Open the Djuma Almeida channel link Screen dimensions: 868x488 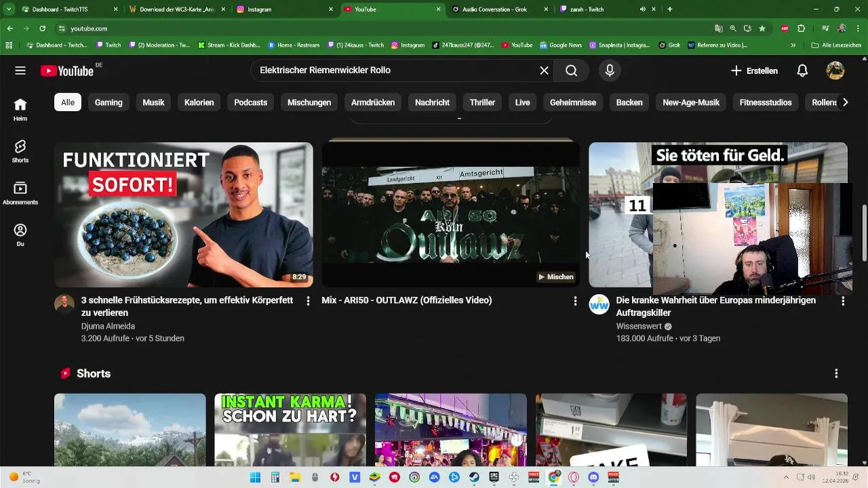108,326
